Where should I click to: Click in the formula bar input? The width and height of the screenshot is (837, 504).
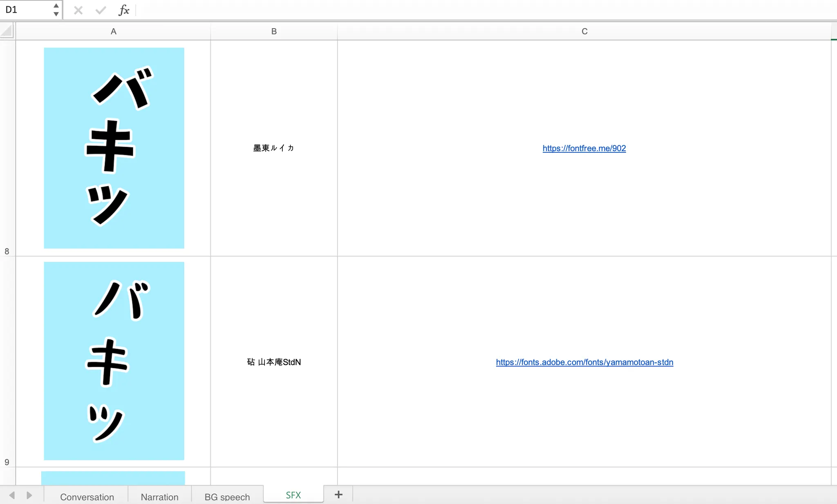point(482,10)
